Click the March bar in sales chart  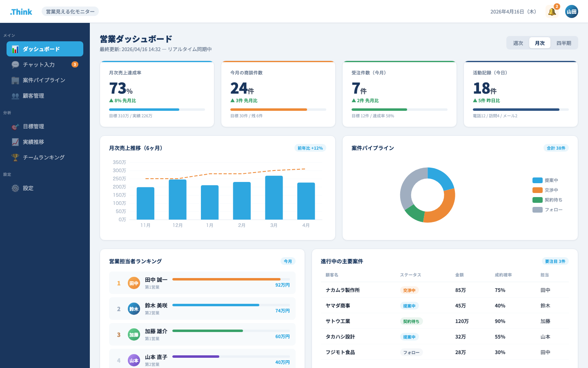pos(274,197)
